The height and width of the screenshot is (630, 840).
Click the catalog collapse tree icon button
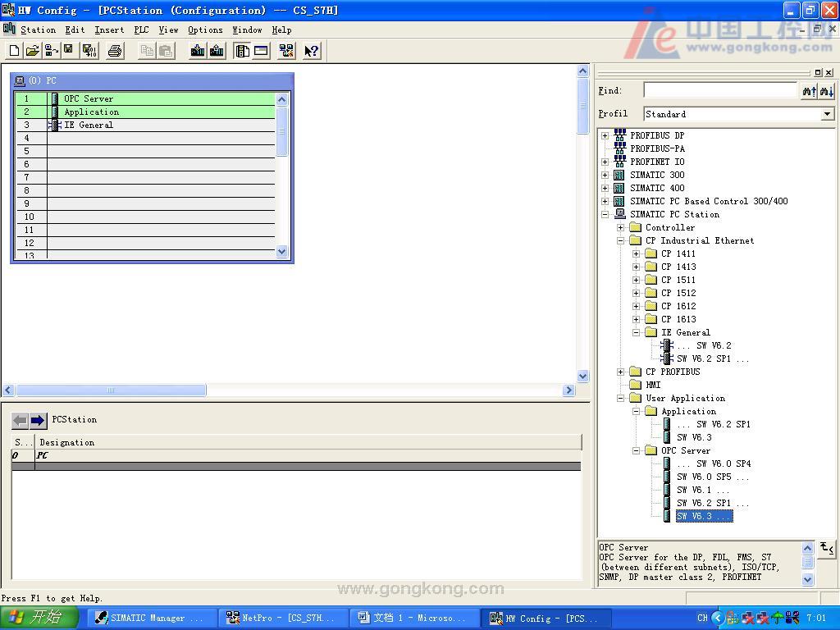[x=827, y=549]
